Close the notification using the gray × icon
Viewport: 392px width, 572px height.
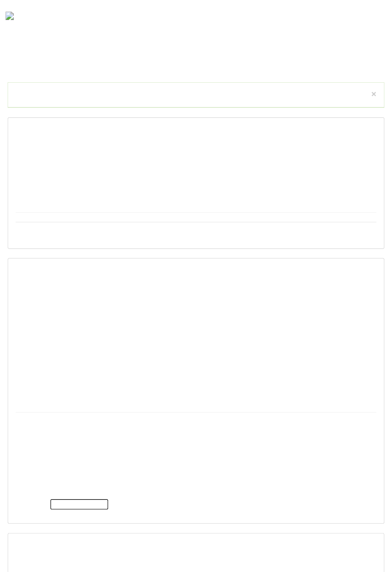tap(373, 94)
